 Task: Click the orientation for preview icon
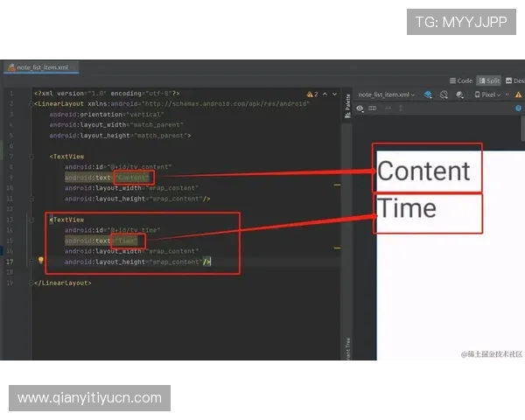[444, 94]
